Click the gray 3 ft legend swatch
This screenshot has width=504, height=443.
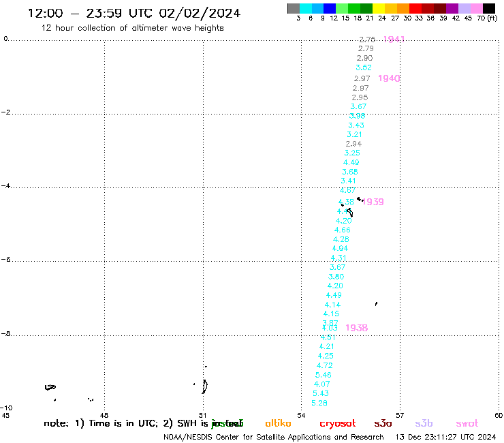pos(294,8)
